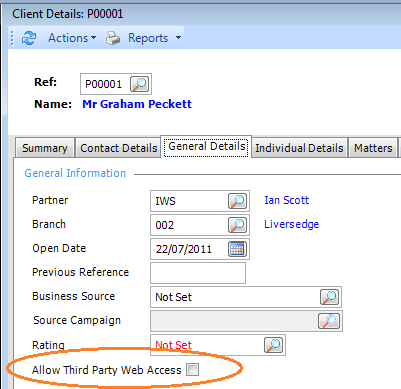Open the Actions dropdown menu

coord(72,38)
